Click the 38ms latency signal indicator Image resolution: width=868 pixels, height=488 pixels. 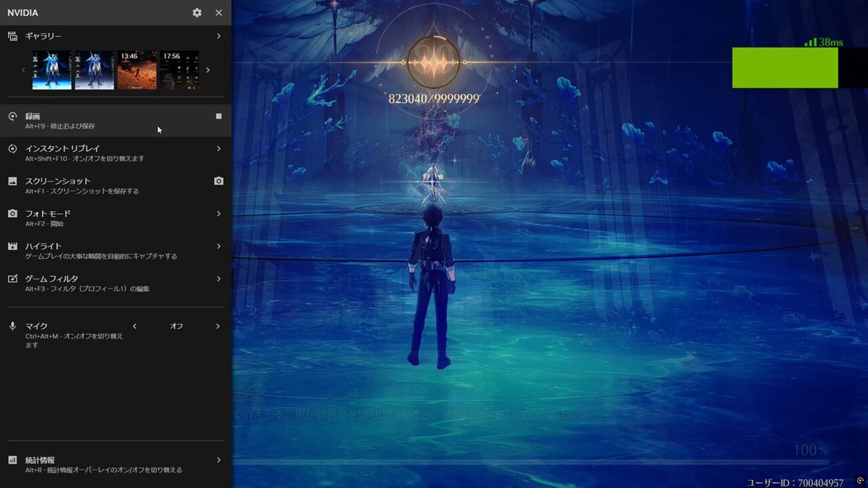824,43
